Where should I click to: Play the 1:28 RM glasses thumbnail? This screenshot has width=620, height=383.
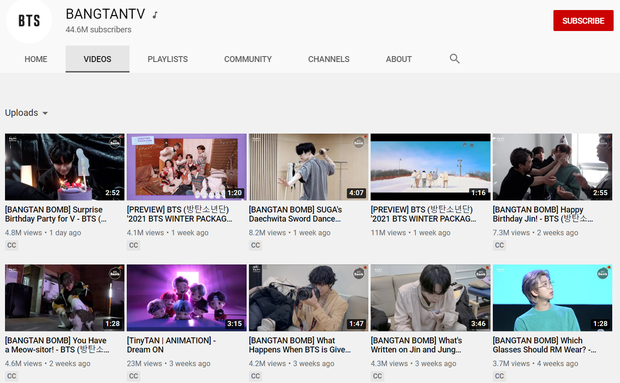pyautogui.click(x=552, y=298)
